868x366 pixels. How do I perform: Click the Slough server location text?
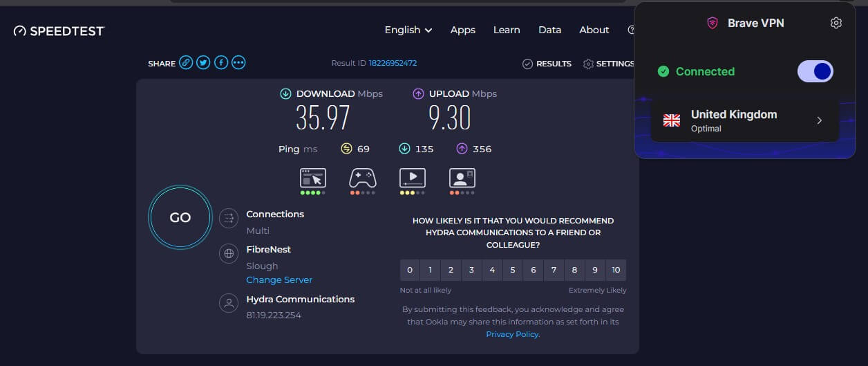pyautogui.click(x=262, y=266)
